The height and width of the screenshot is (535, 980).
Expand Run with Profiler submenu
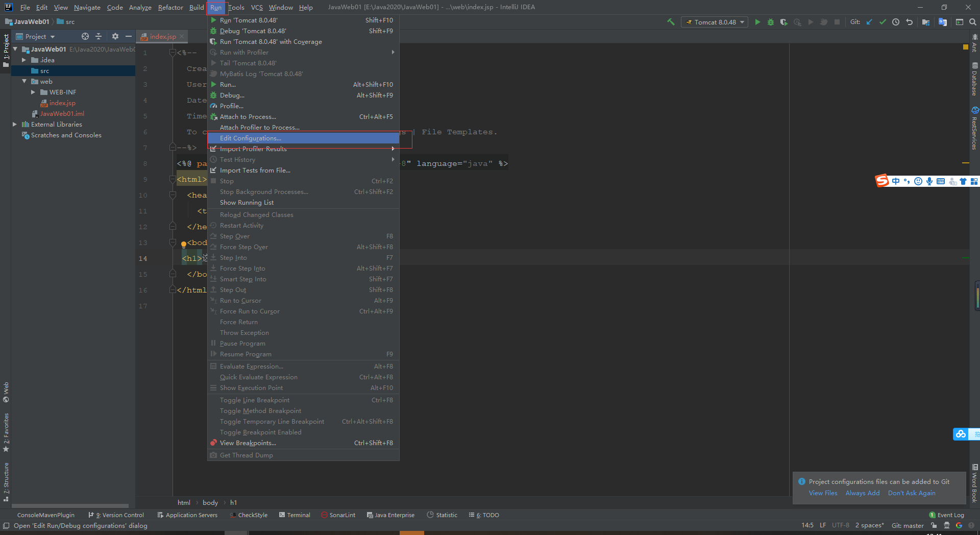tap(303, 52)
